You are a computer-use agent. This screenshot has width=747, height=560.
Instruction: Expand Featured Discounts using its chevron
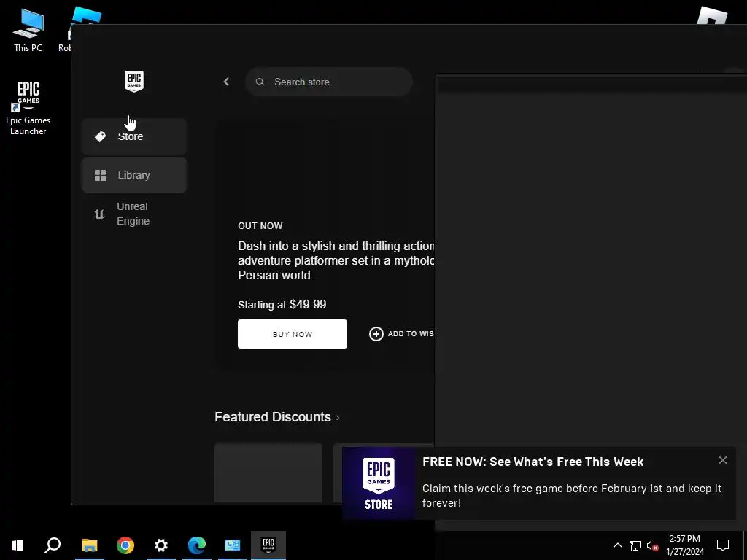coord(338,418)
